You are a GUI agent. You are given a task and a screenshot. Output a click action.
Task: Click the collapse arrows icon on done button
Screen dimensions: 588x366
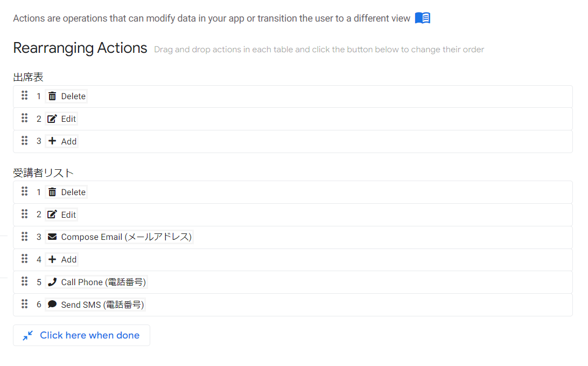coord(27,335)
